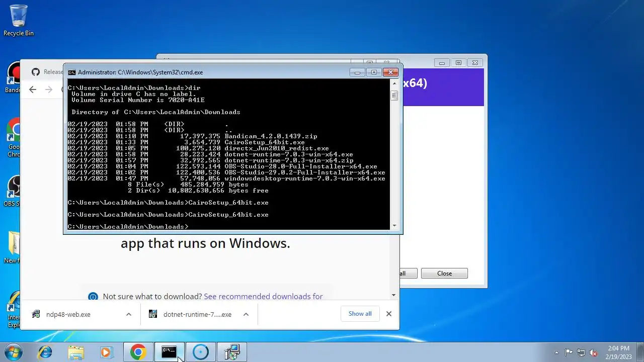Screen dimensions: 644x362
Task: Click Chrome page scroll down arrow
Action: coord(393,295)
